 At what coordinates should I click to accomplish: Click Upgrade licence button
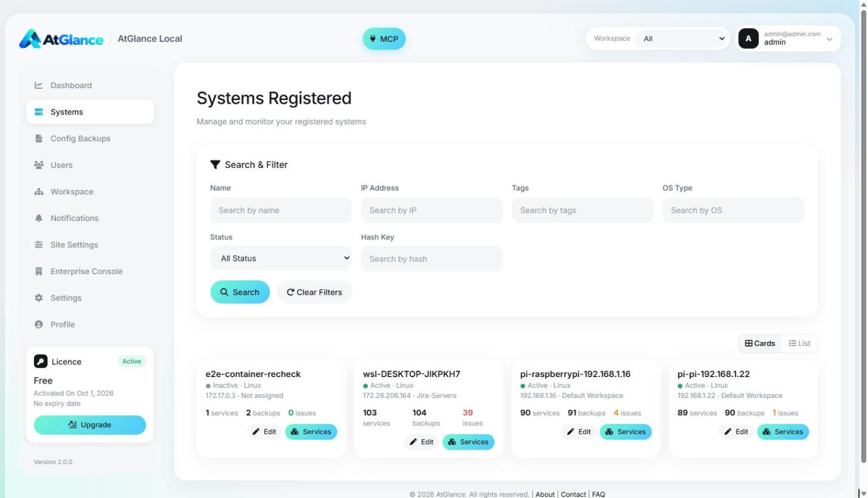[x=90, y=425]
